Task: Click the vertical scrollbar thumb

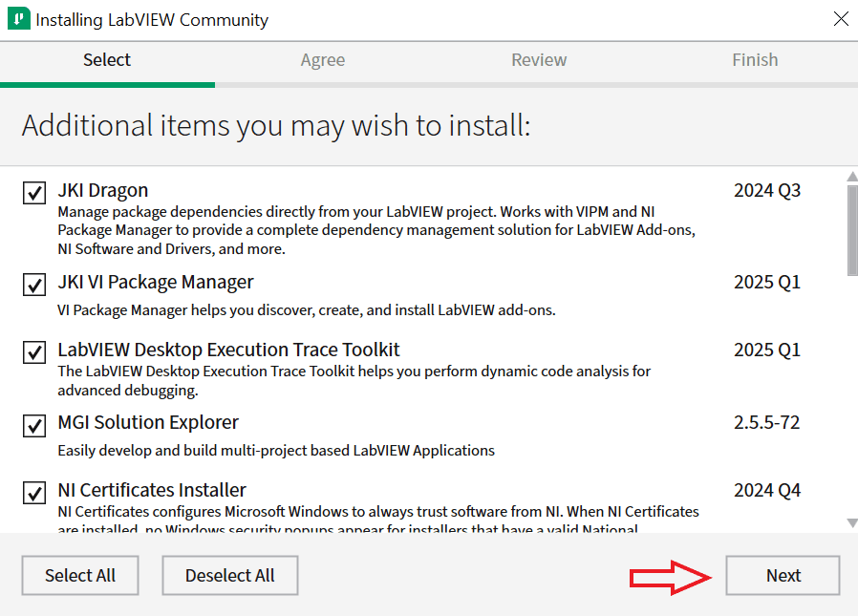Action: [x=852, y=229]
